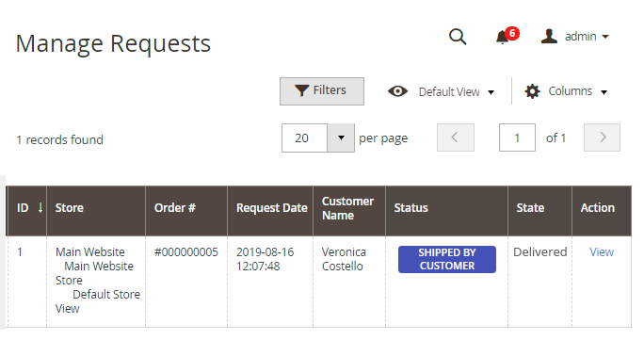
Task: Click the funnel icon in Filters
Action: click(301, 90)
